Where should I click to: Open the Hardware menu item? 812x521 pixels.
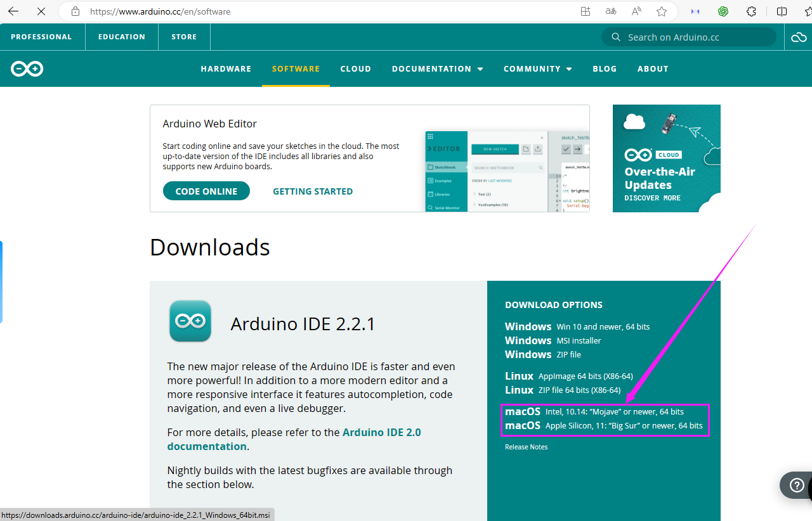point(226,68)
